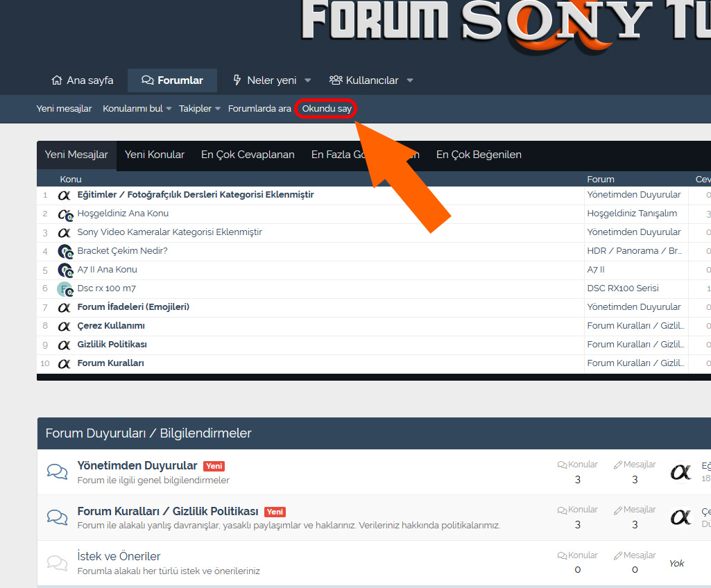Click the Forumlarda ara link
This screenshot has height=588, width=711.
[259, 109]
